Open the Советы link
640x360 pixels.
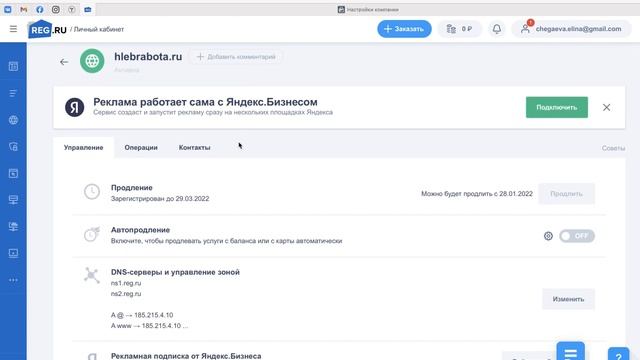click(613, 148)
